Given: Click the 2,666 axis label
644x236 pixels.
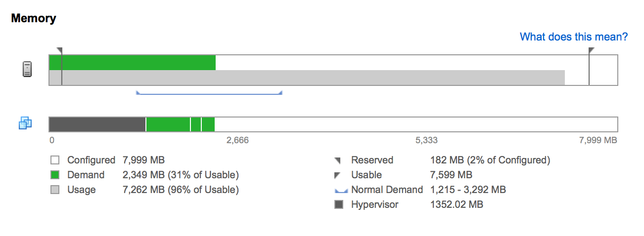Looking at the screenshot, I should pos(237,140).
